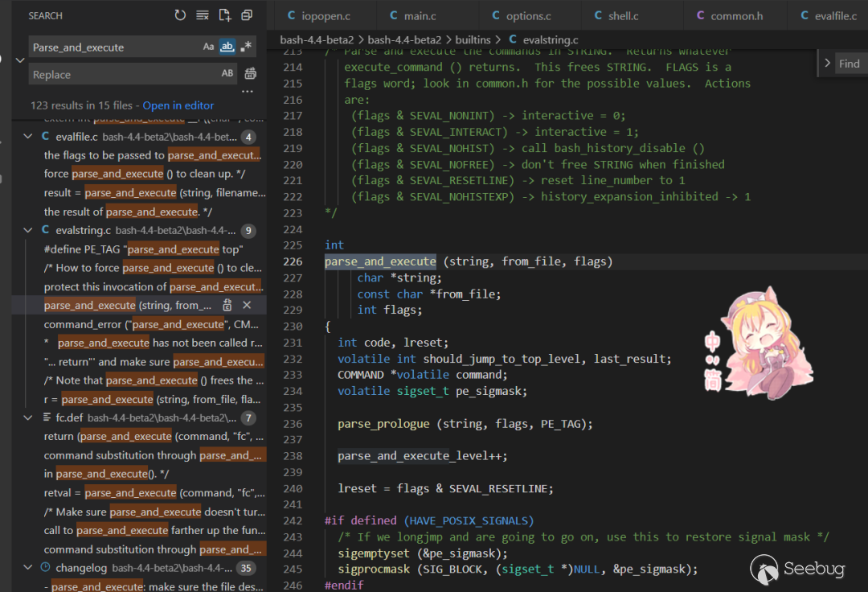Dismiss the highlighted parse_and_execute search match

(247, 306)
